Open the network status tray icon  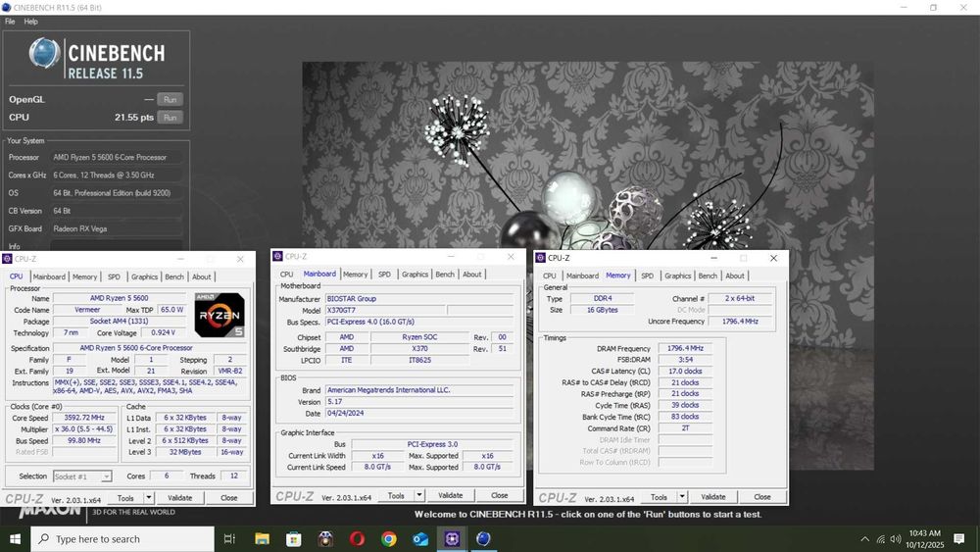[881, 539]
